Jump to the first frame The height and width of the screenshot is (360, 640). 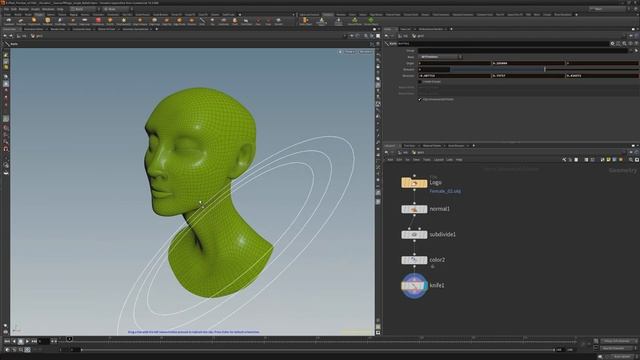7,341
